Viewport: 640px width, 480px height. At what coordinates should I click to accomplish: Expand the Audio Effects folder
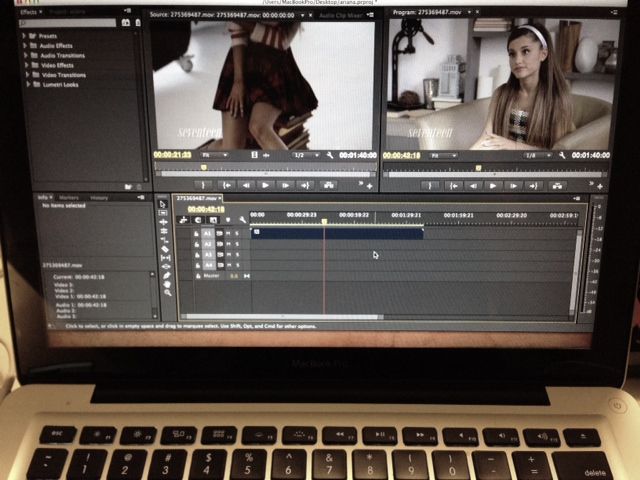click(25, 46)
